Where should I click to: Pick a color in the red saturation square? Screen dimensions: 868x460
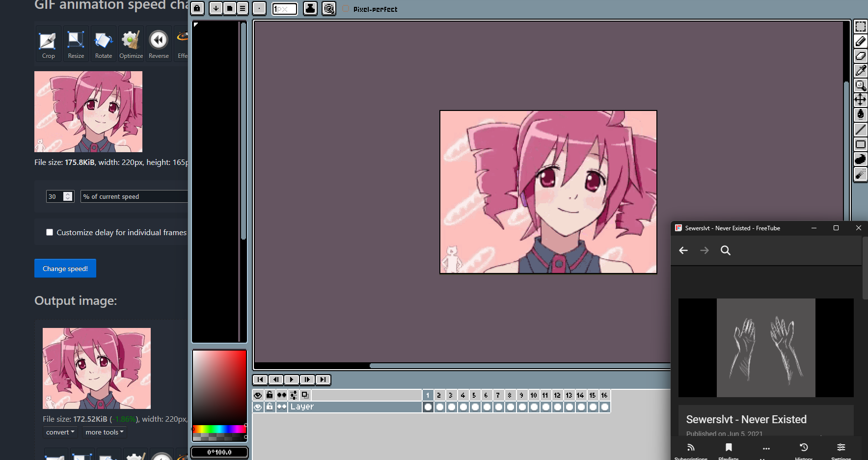click(x=219, y=387)
